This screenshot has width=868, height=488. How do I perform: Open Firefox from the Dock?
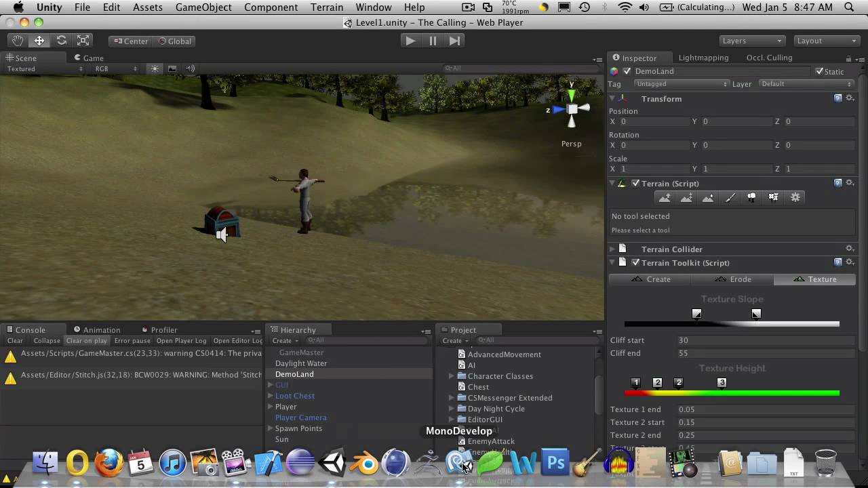[108, 464]
